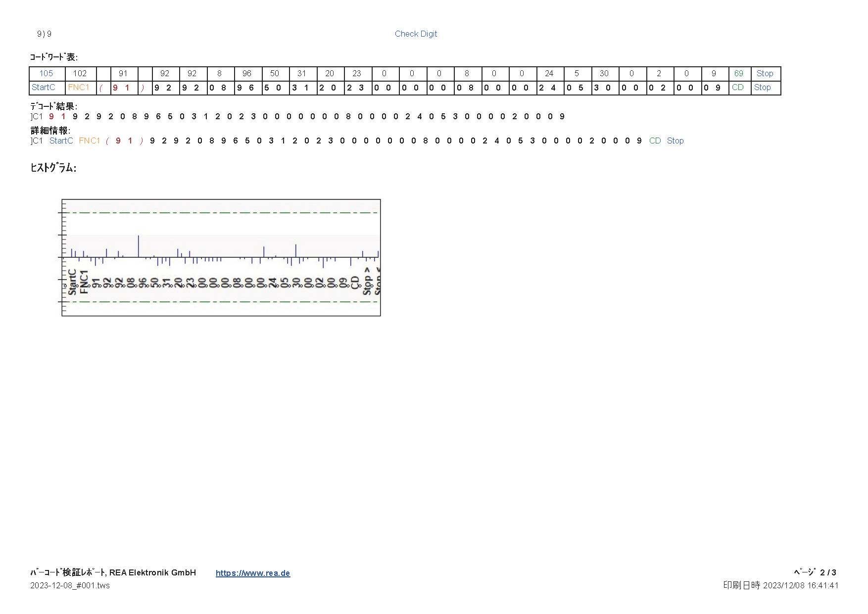This screenshot has width=868, height=614.
Task: Click FNC1 in the 詳細情報 line
Action: [90, 141]
